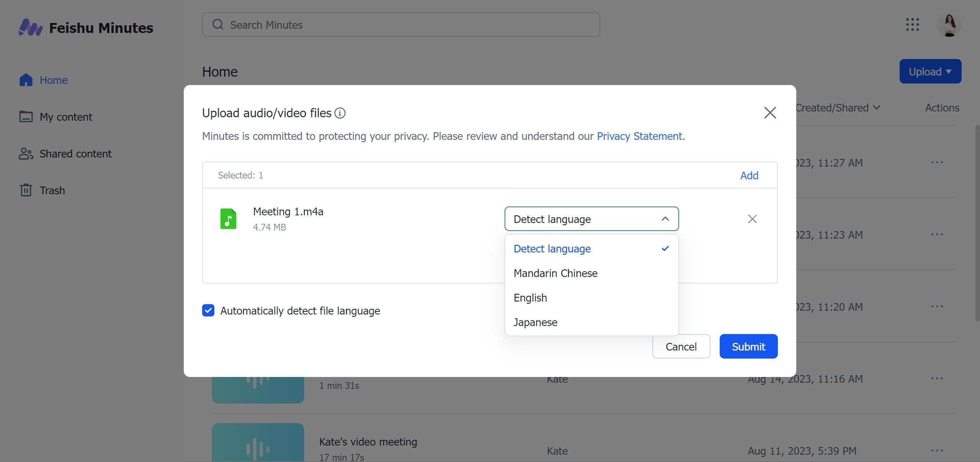The width and height of the screenshot is (980, 462).
Task: Select English from the language list
Action: click(x=530, y=298)
